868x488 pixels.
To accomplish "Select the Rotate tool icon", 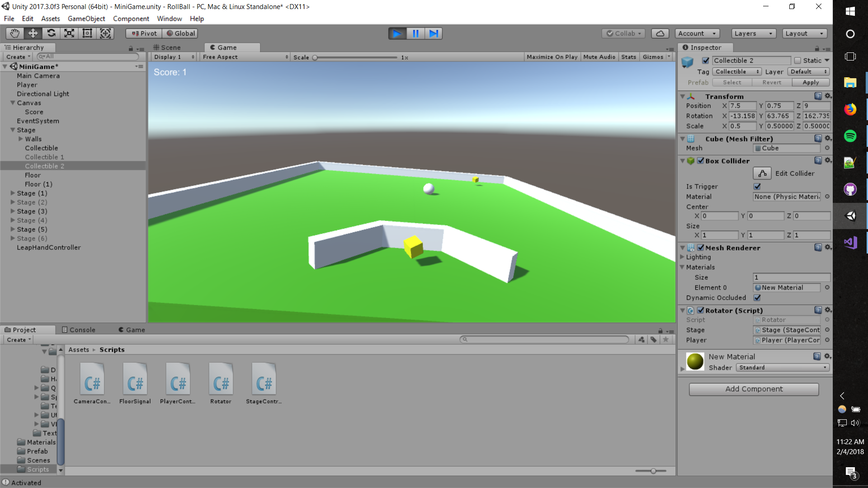I will pos(51,33).
